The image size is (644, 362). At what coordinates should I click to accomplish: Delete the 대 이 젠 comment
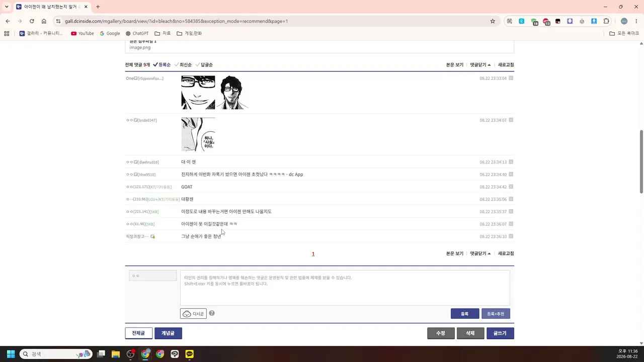[x=511, y=162]
